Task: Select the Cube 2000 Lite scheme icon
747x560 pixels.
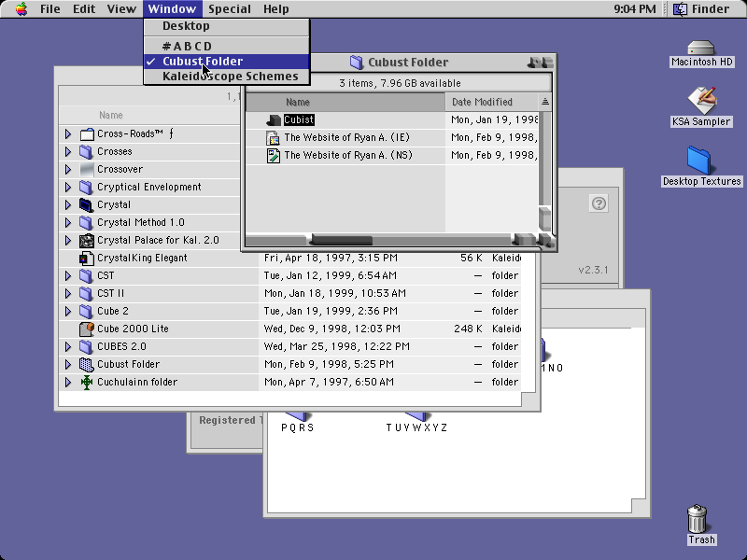Action: point(86,329)
